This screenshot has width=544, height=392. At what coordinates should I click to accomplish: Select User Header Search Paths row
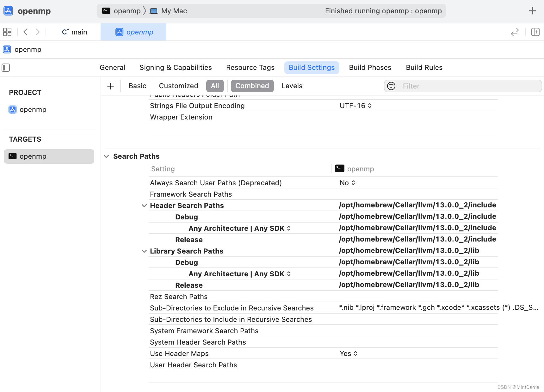323,365
